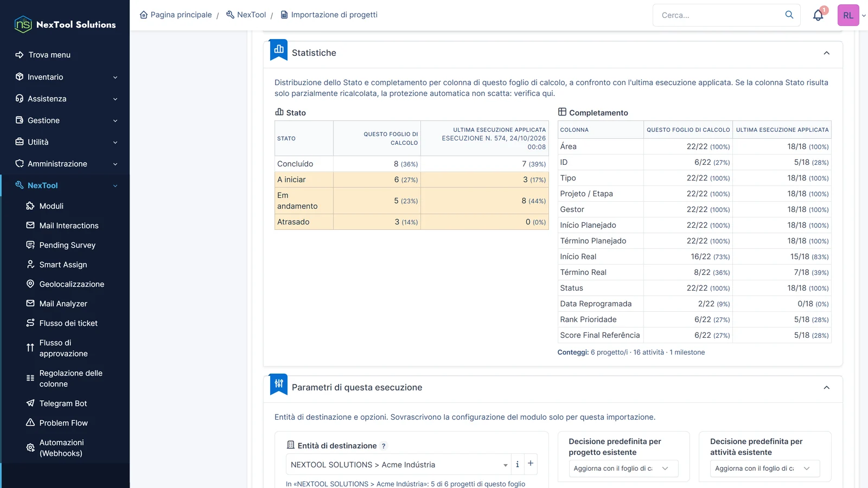Image resolution: width=868 pixels, height=488 pixels.
Task: Click the Parametri sliders icon
Action: coord(279,384)
